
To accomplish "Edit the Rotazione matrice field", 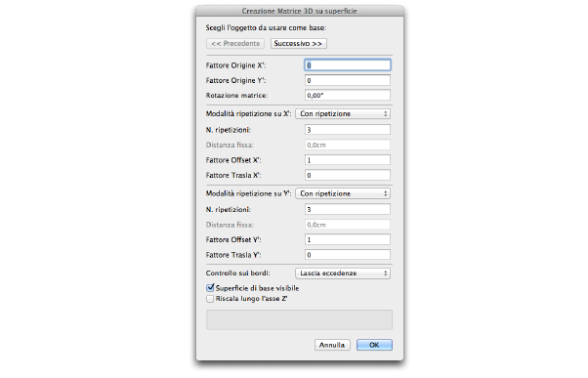I will click(x=348, y=96).
